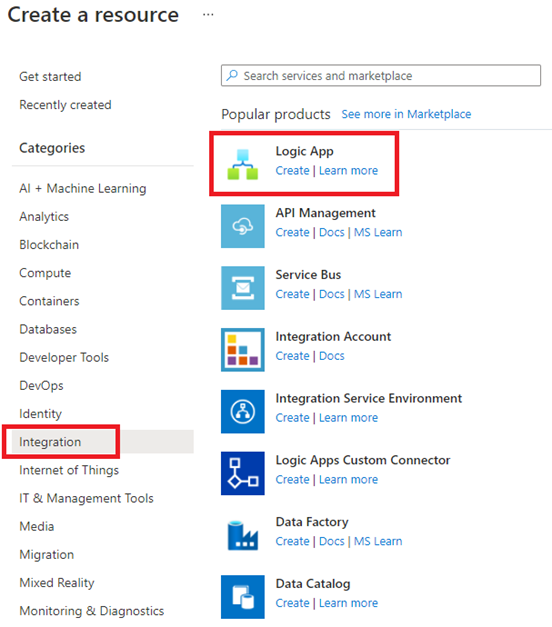Click the Service Bus envelope icon

click(243, 288)
